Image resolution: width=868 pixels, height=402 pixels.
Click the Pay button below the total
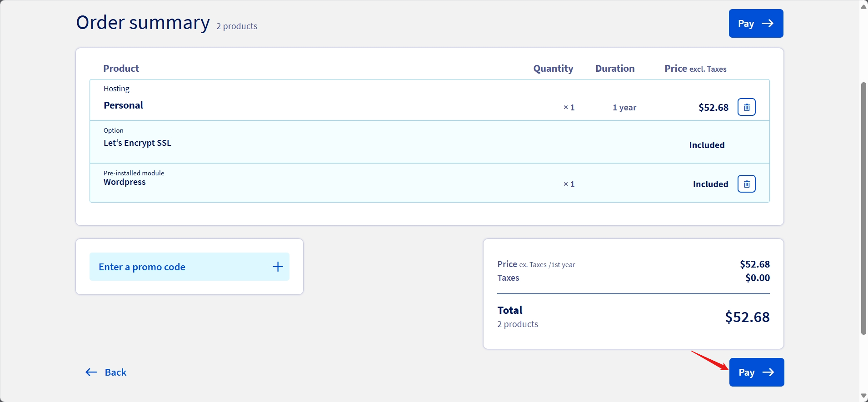pos(757,372)
